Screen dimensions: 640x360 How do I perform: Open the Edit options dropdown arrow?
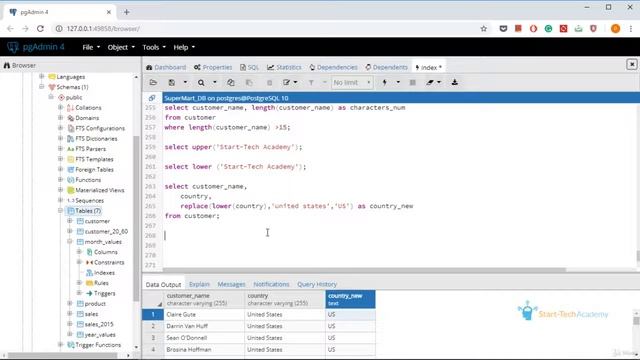click(296, 82)
